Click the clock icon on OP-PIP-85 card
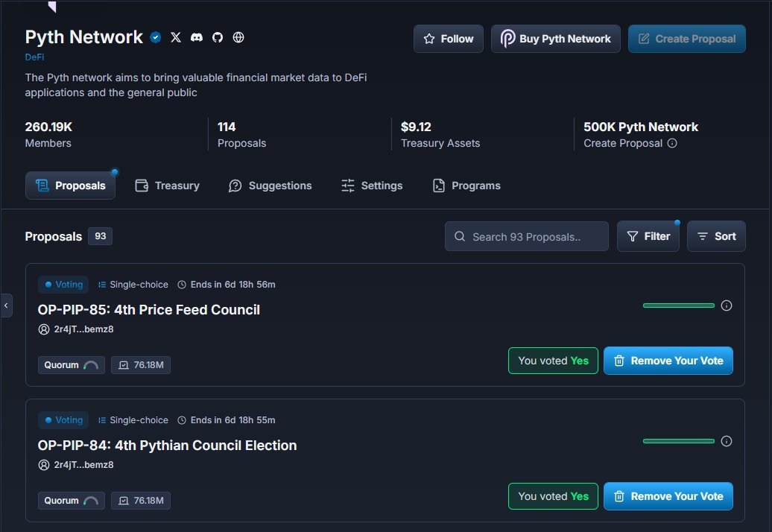The height and width of the screenshot is (532, 772). 182,285
